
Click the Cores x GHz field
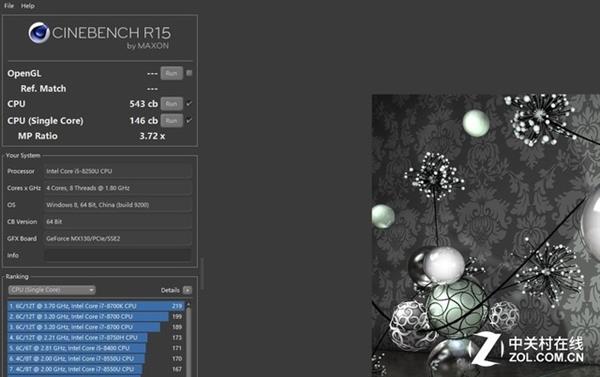pos(118,188)
